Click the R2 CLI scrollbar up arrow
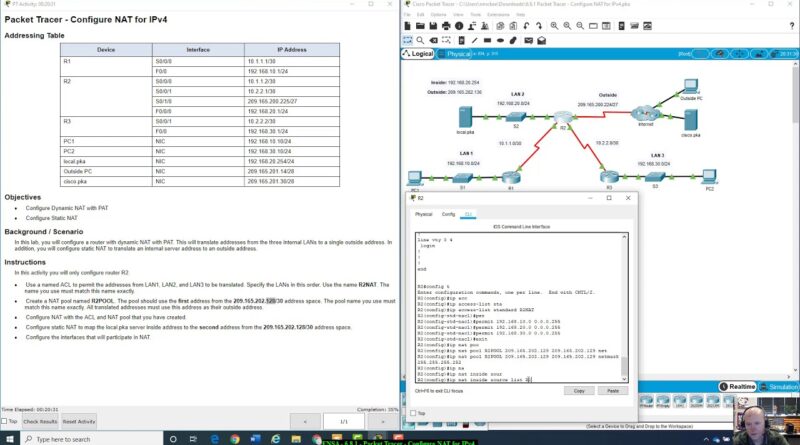 [624, 237]
